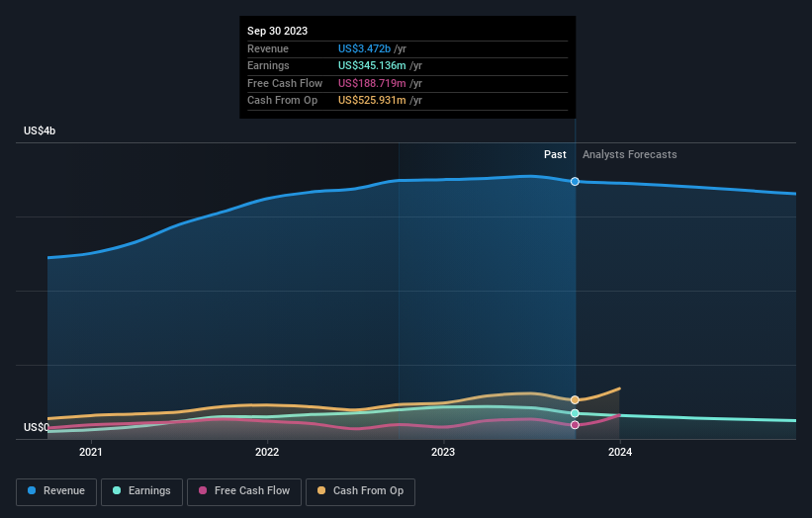Click the 2023 axis label
Screen dimensions: 812x518
point(443,453)
